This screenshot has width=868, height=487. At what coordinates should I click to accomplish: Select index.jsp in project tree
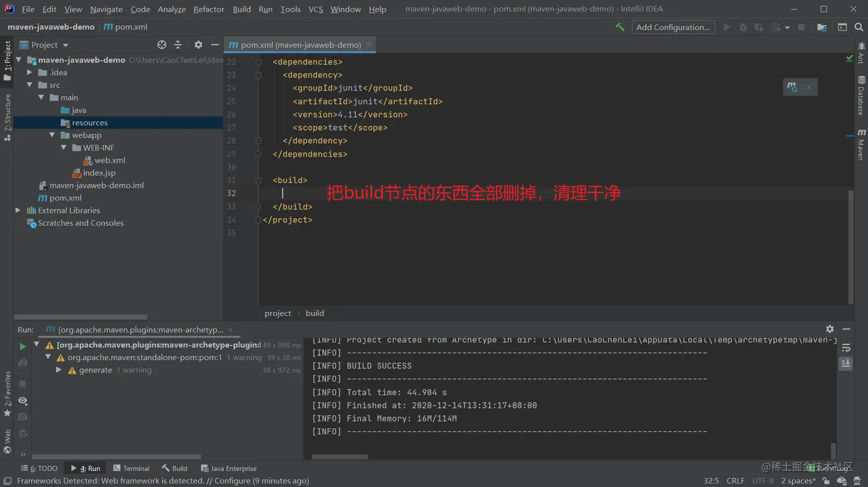(94, 173)
